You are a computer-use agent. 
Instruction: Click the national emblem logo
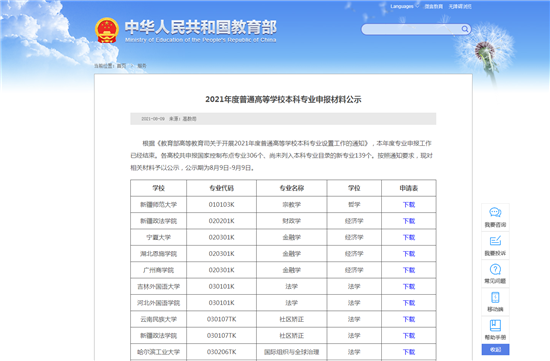pyautogui.click(x=107, y=30)
